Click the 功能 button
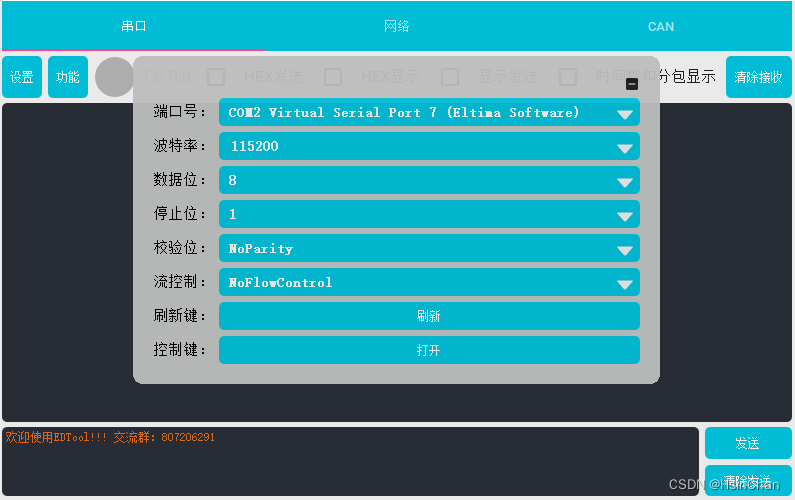Image resolution: width=795 pixels, height=500 pixels. coord(67,77)
